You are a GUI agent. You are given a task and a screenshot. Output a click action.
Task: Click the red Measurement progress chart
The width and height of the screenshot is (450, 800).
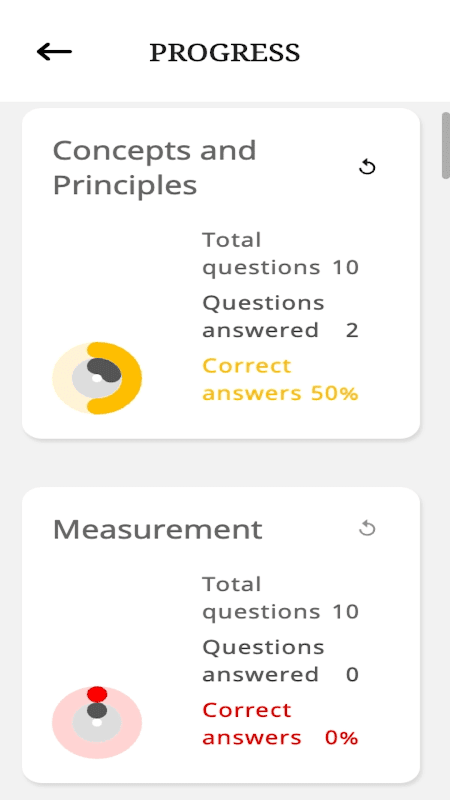[x=97, y=722]
